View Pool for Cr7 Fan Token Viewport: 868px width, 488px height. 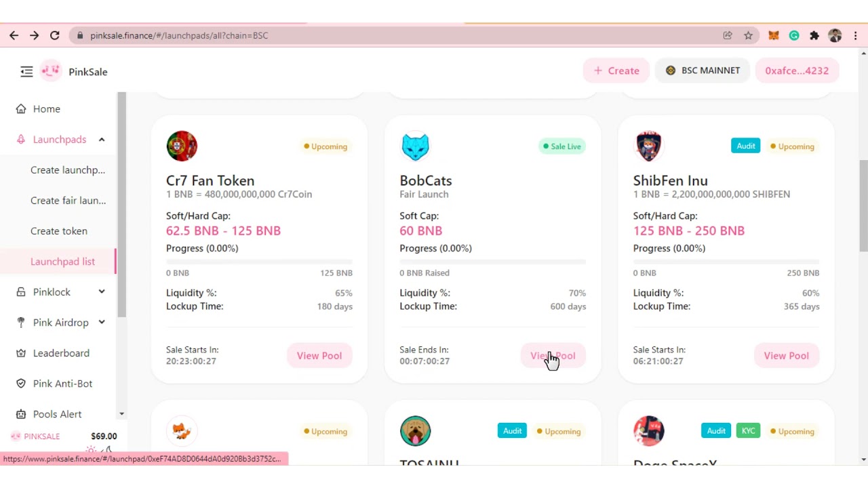[319, 355]
